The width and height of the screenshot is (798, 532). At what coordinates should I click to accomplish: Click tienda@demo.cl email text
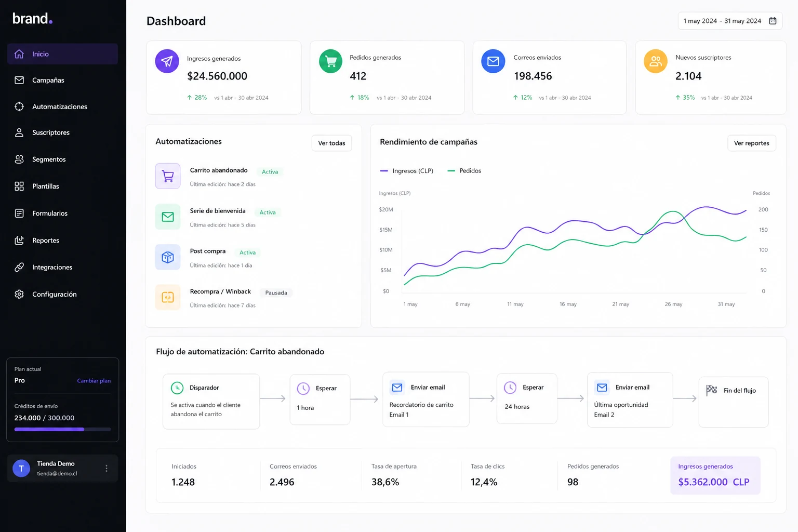[x=57, y=473]
